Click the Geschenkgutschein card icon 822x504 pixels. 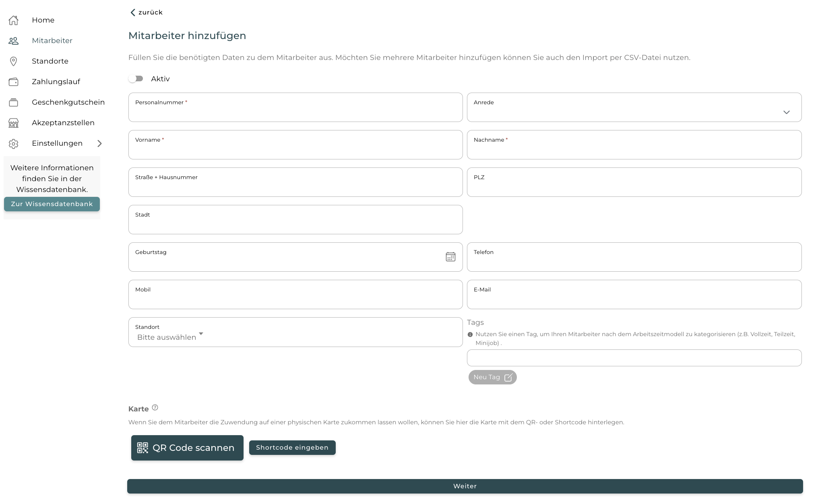click(x=13, y=102)
